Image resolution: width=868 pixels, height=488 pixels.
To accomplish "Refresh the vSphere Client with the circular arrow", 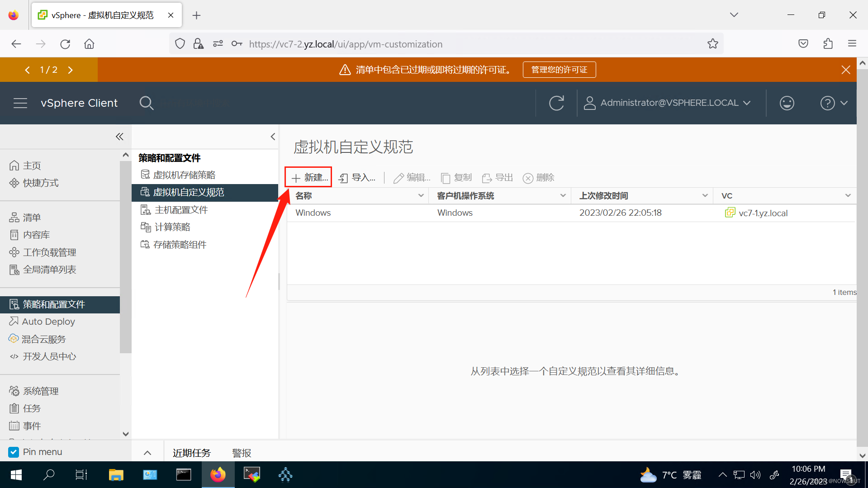I will 556,103.
